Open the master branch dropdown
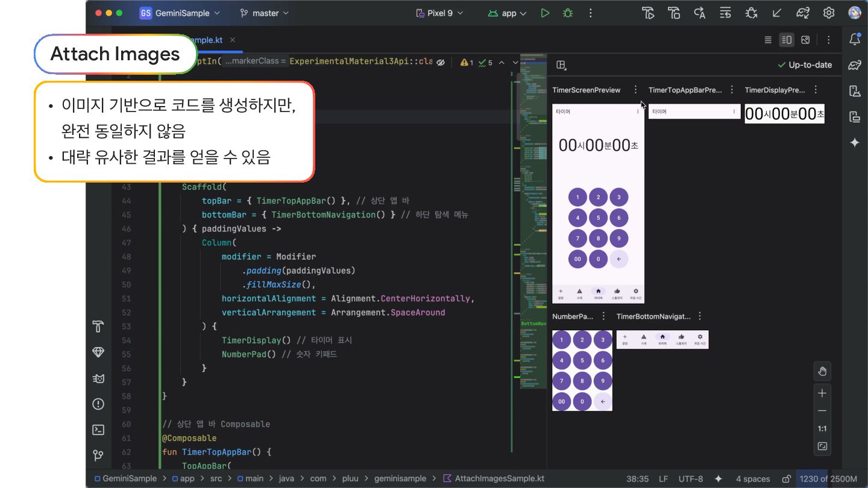 (264, 13)
